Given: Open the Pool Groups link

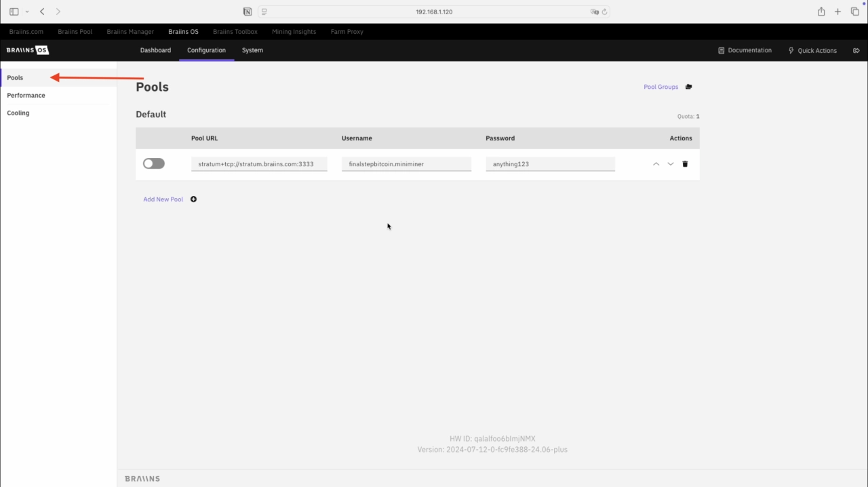Looking at the screenshot, I should pos(660,87).
